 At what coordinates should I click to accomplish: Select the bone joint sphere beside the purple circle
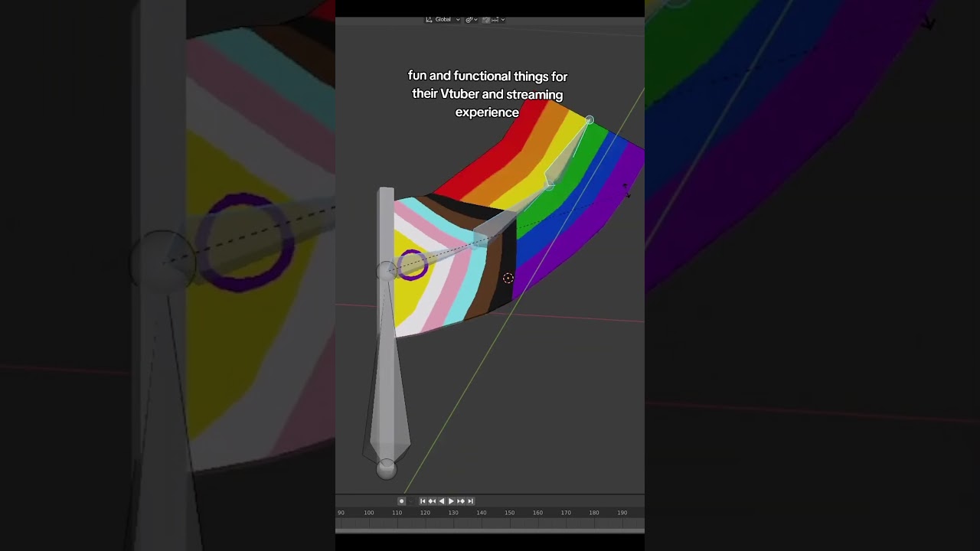[387, 271]
